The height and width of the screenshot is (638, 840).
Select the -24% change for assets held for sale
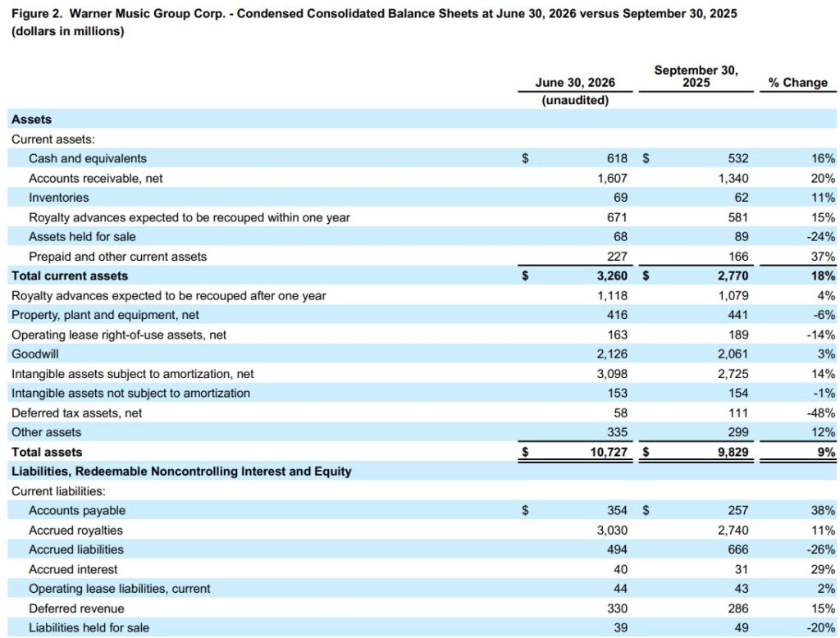[820, 237]
